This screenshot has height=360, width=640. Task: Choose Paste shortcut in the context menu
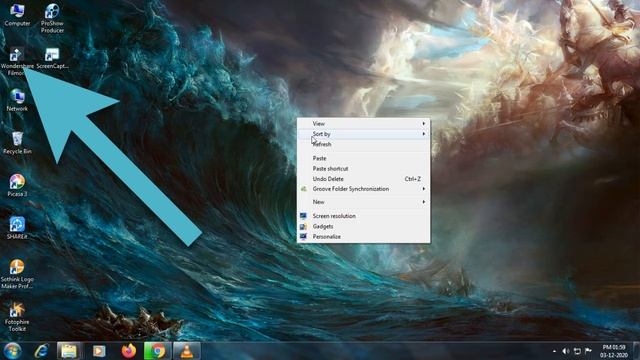pos(363,169)
